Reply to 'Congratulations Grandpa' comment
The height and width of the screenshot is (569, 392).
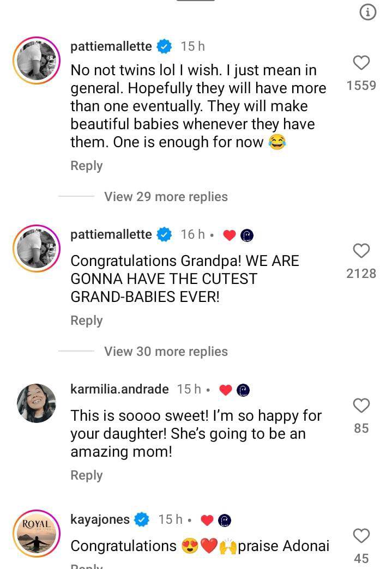coord(87,320)
